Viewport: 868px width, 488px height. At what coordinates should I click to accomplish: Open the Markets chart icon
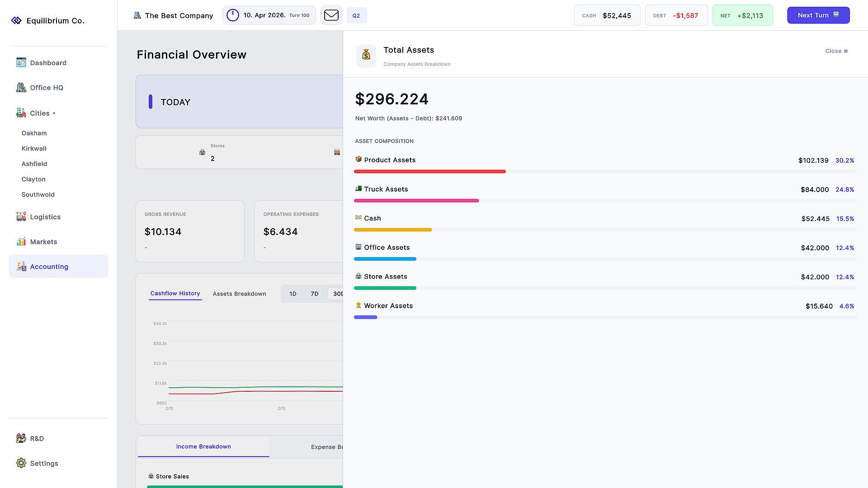(21, 241)
